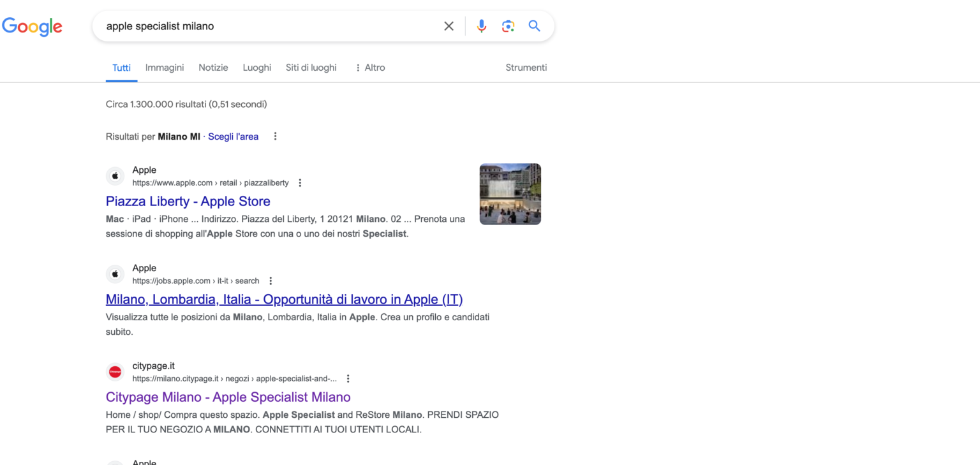Screen dimensions: 980x465
Task: Click the Apple favicon for jobs.apple.com result
Action: click(115, 274)
